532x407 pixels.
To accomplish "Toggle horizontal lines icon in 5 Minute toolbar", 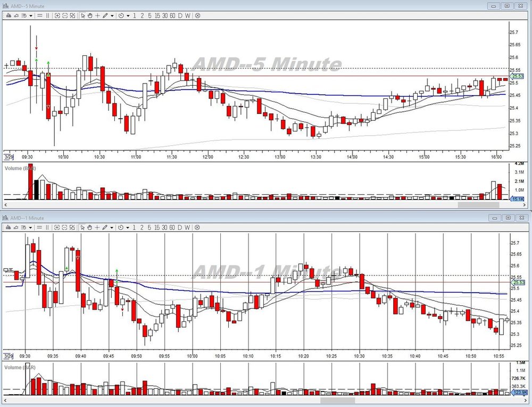I will click(40, 15).
